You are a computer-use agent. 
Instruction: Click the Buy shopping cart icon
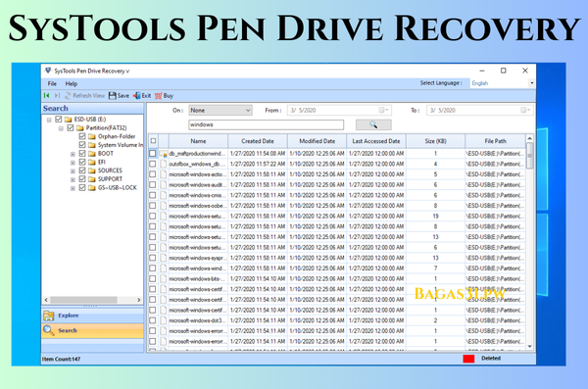click(159, 96)
